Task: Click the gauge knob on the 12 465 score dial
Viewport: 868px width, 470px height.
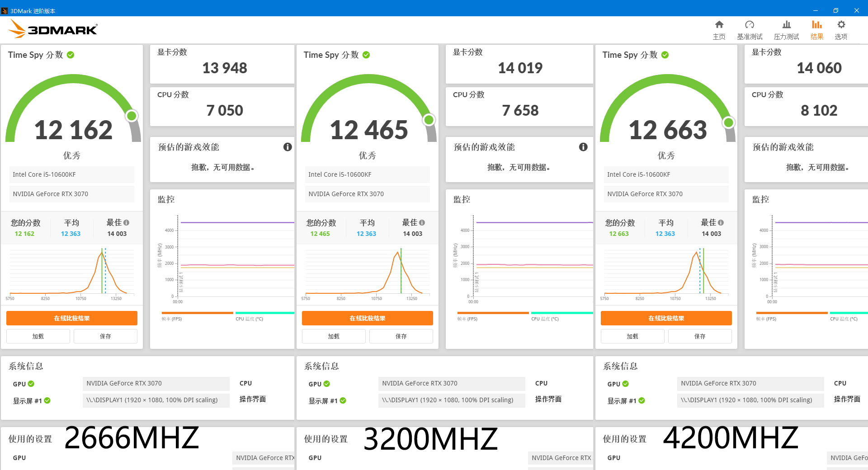Action: coord(429,120)
